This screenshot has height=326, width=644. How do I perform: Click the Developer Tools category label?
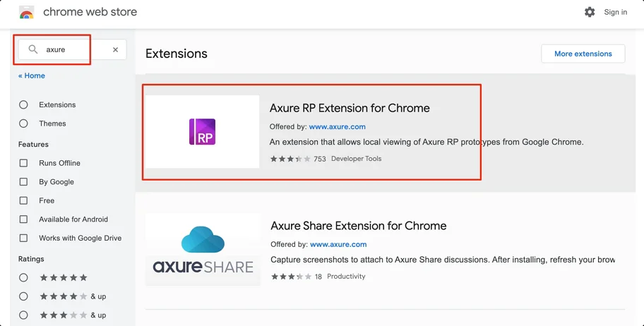356,159
